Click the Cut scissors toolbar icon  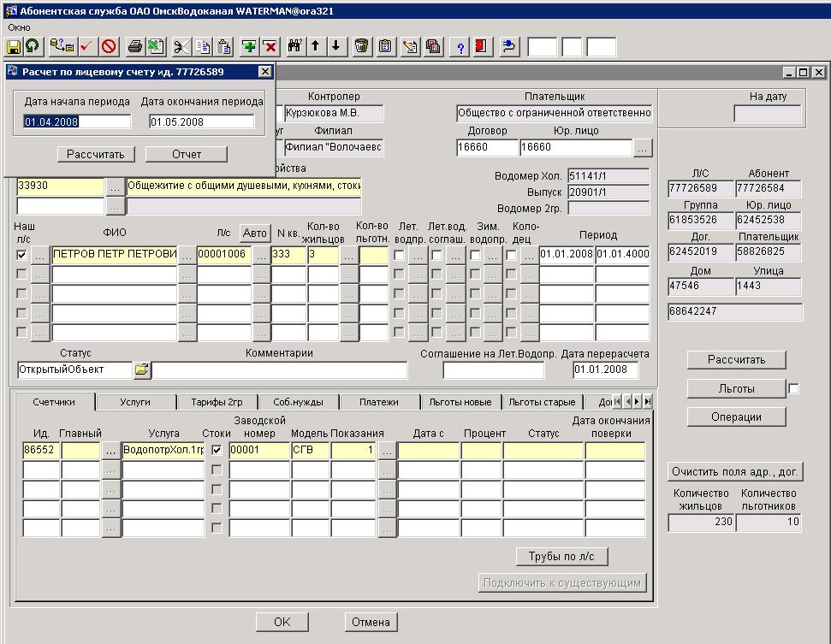pos(181,46)
